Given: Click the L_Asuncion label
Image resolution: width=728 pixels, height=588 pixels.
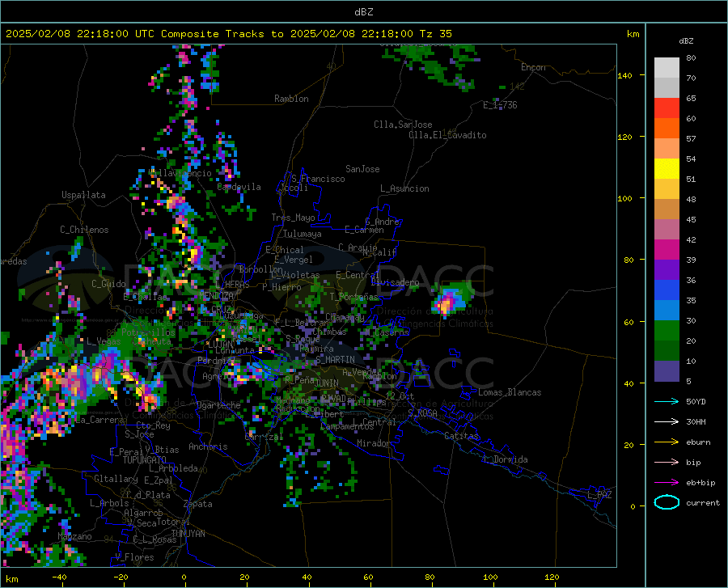Looking at the screenshot, I should coord(404,188).
